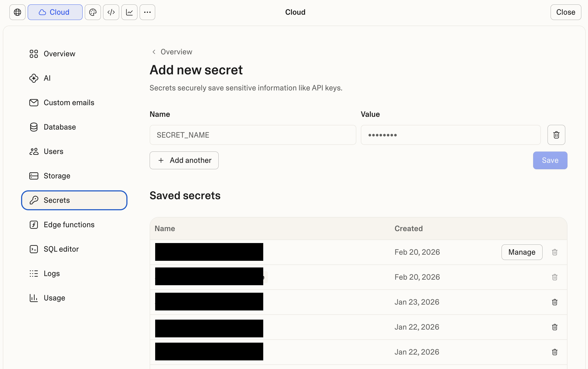Open Edge functions in sidebar
The width and height of the screenshot is (588, 369).
69,225
